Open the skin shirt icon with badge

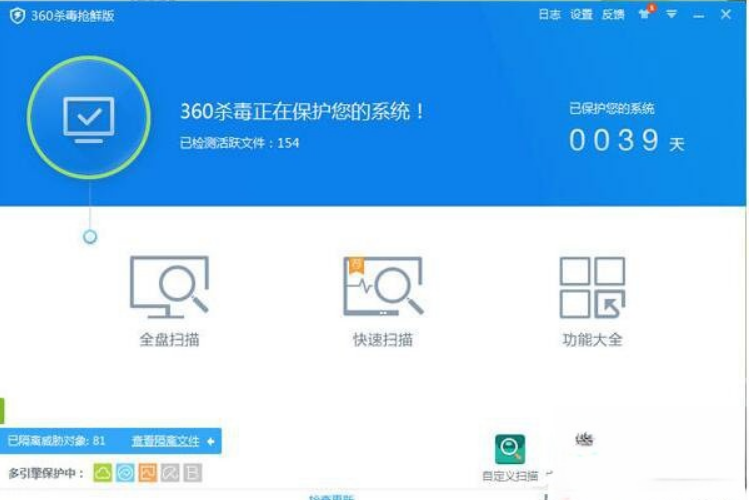(x=646, y=13)
